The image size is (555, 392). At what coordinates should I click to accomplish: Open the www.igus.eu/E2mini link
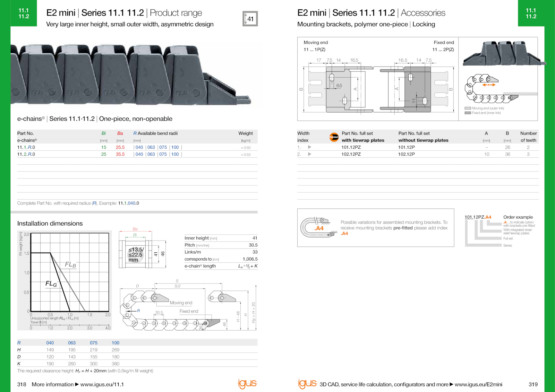pyautogui.click(x=478, y=384)
